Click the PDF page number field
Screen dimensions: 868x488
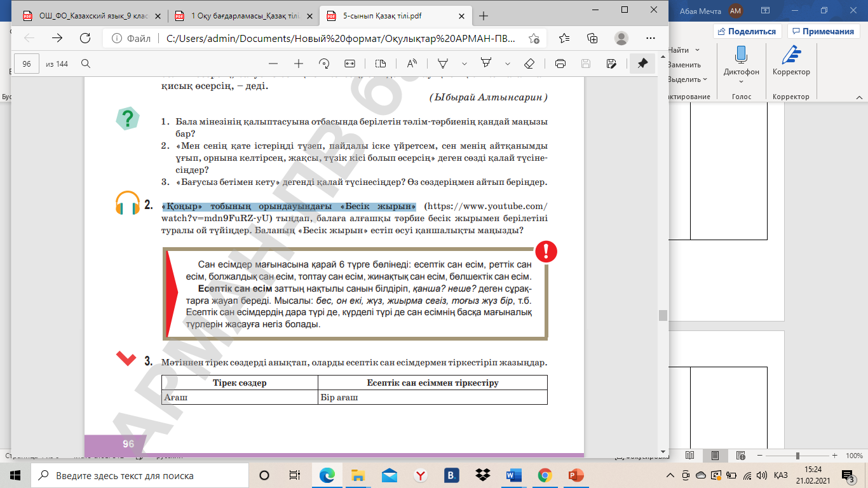coord(27,64)
